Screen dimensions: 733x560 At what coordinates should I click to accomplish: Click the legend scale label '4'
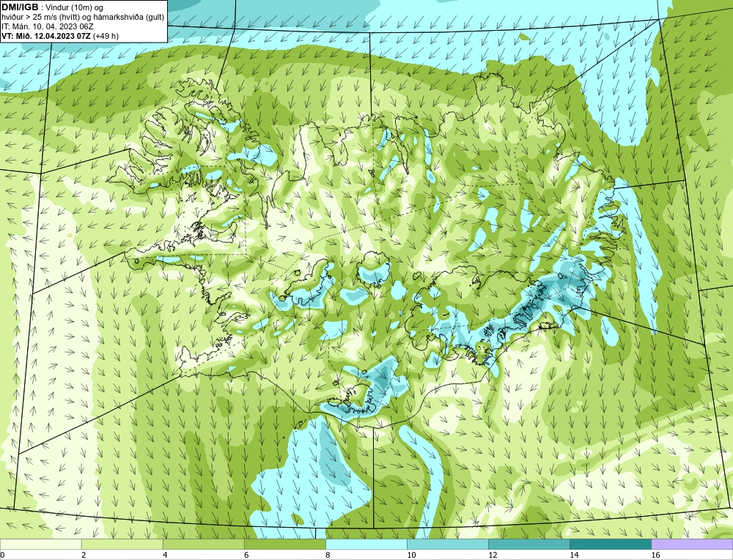165,555
